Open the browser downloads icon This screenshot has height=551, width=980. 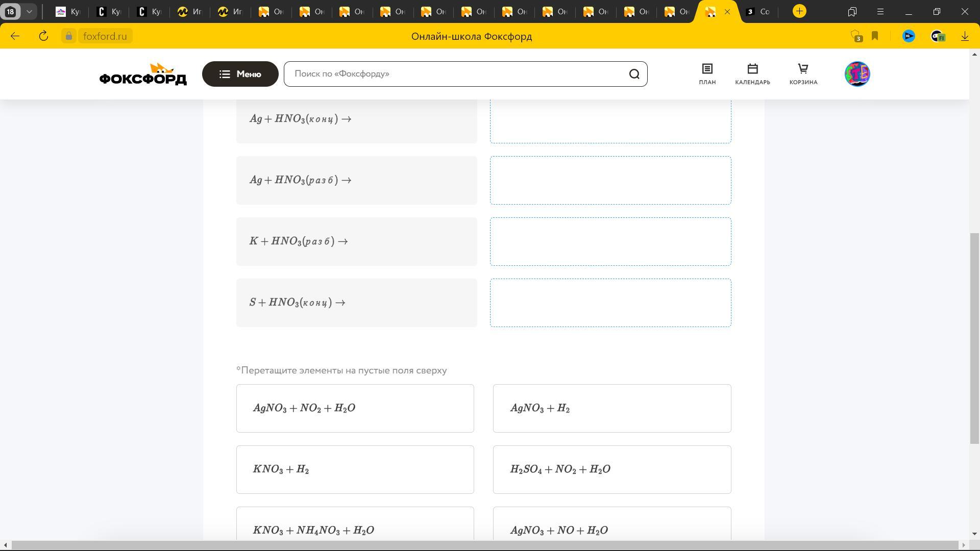[x=965, y=36]
